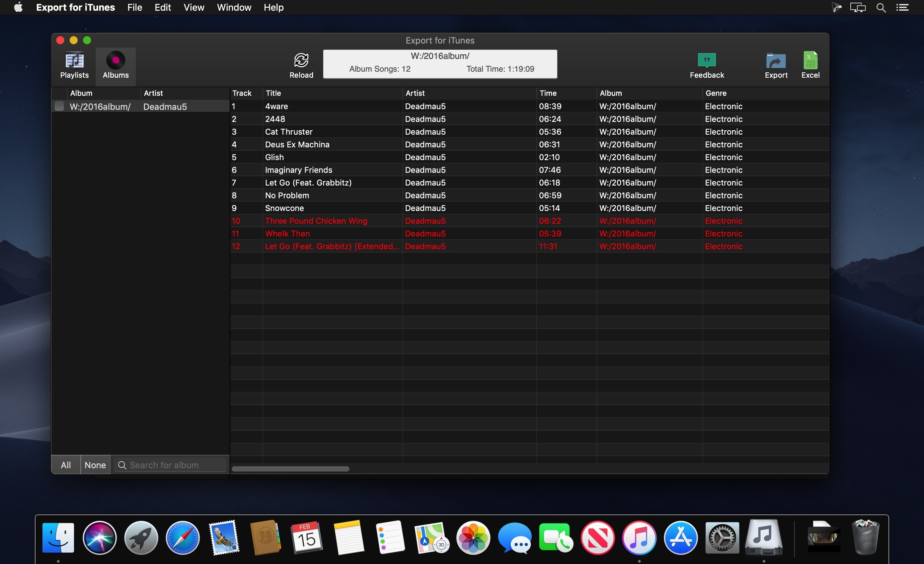Open Spotlight search in menu bar

click(x=881, y=7)
